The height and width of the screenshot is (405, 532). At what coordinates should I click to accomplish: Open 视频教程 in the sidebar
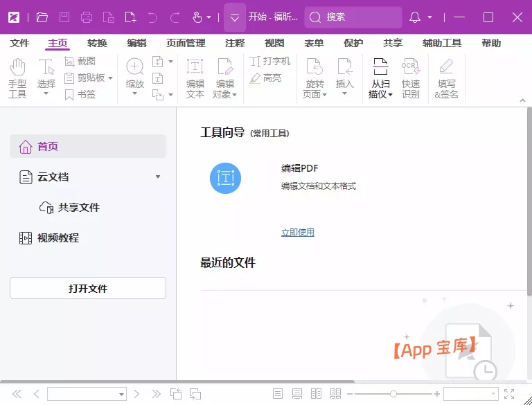coord(49,237)
